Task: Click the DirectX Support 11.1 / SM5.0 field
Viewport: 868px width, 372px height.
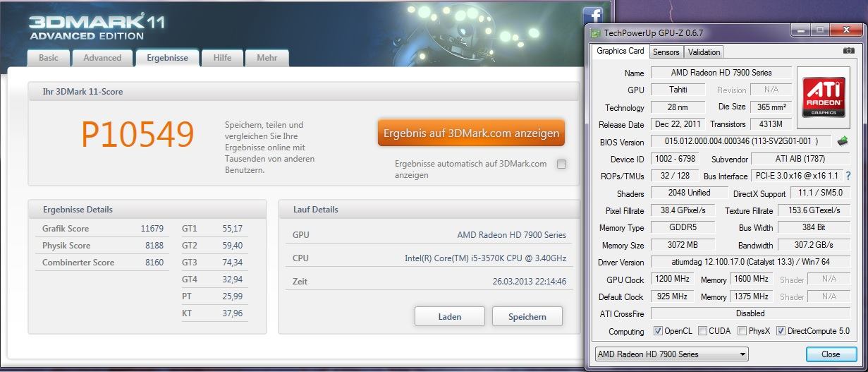Action: (x=821, y=193)
